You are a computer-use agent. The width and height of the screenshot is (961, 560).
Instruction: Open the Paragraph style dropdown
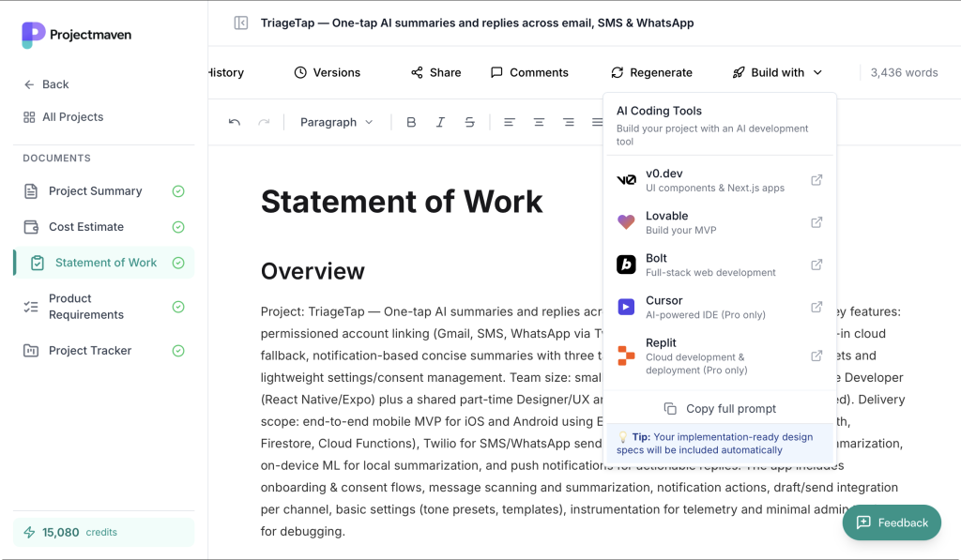tap(336, 122)
